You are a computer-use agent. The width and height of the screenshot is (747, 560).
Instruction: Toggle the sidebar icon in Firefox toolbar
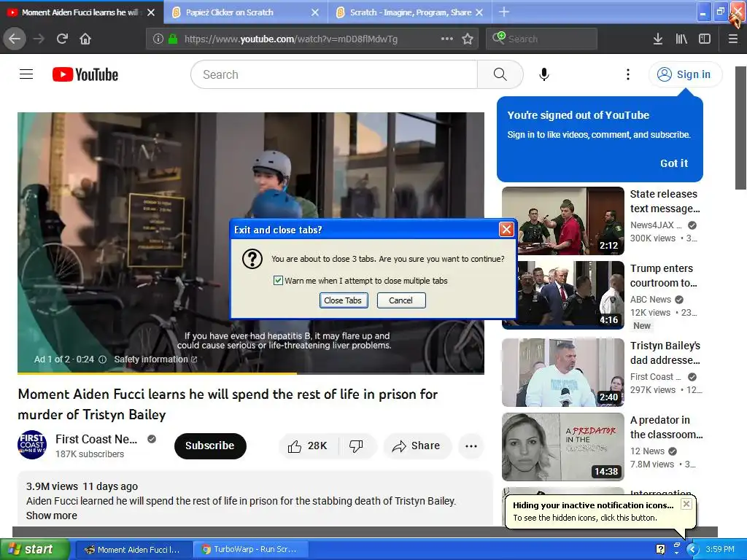click(x=705, y=39)
